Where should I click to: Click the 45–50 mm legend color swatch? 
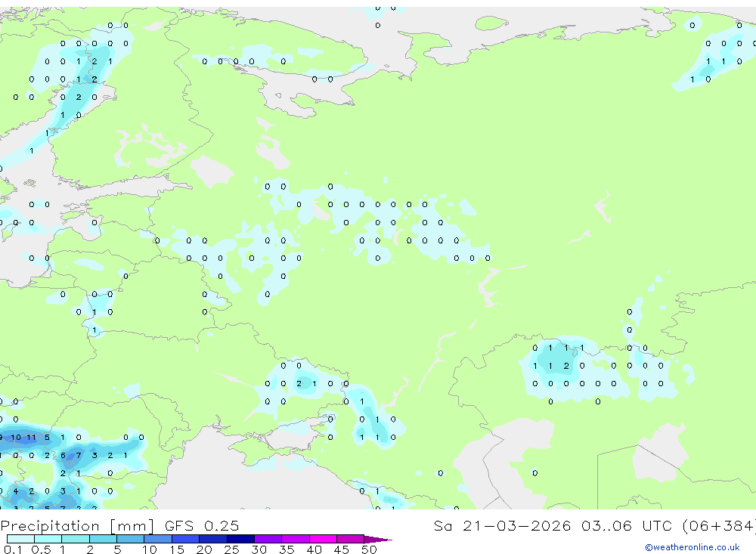351,539
